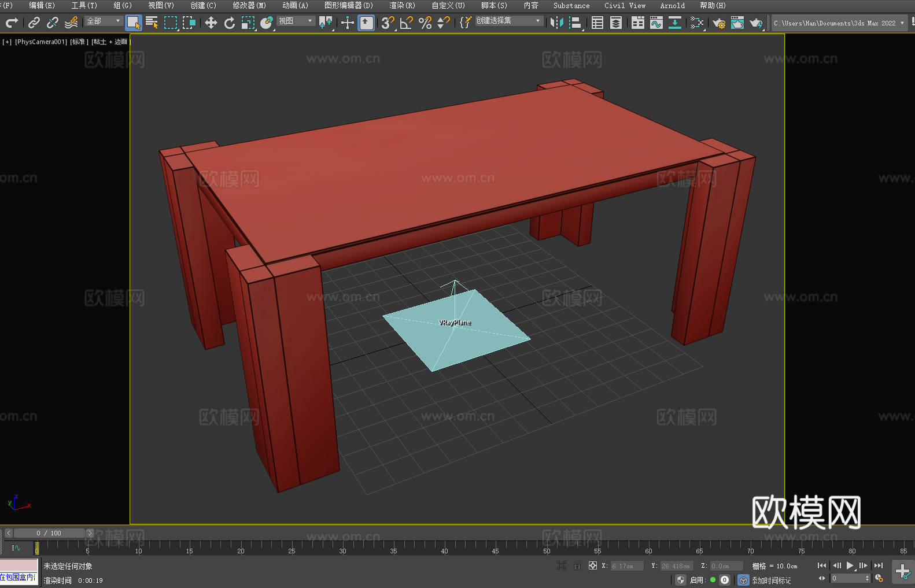Activate the Select and Move tool

[211, 23]
